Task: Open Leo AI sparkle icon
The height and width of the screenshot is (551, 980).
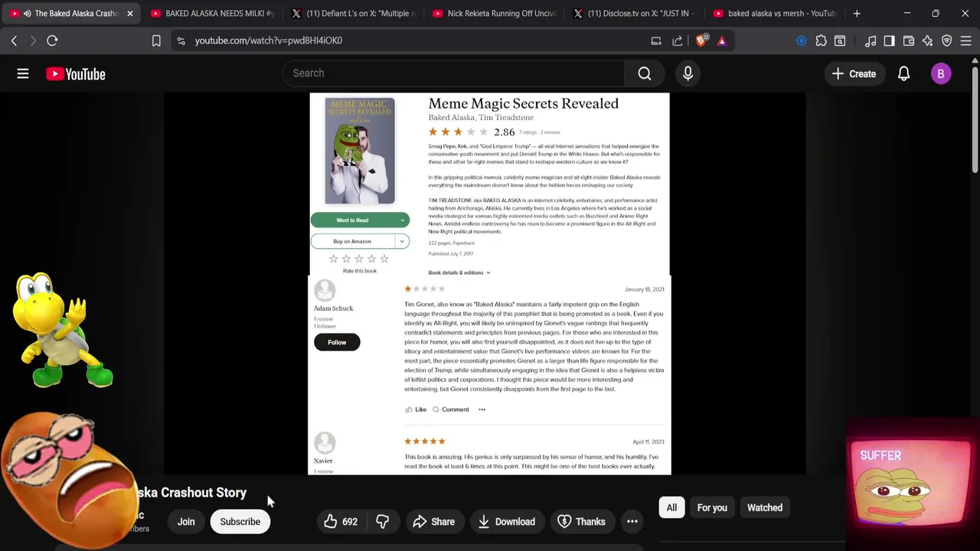Action: [x=928, y=41]
